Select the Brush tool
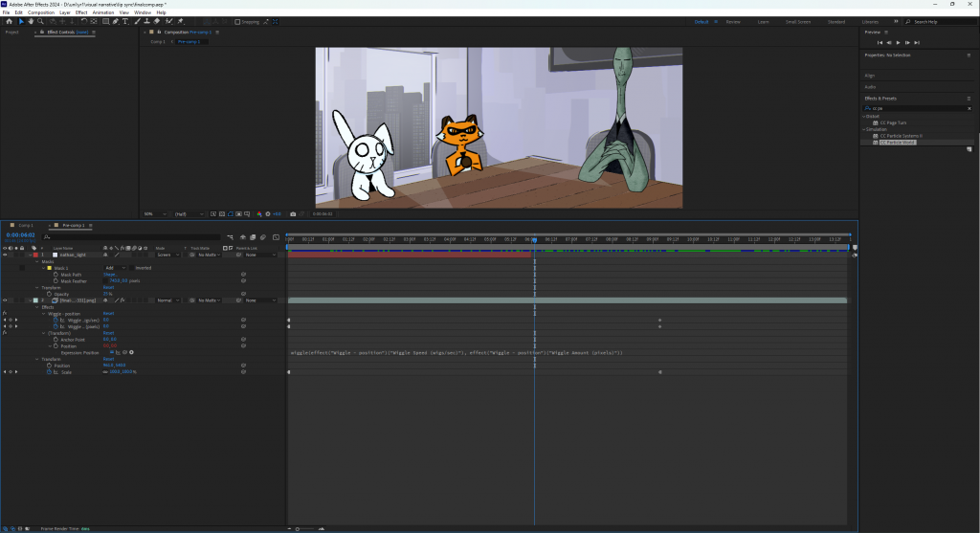Viewport: 980px width, 533px height. click(138, 21)
